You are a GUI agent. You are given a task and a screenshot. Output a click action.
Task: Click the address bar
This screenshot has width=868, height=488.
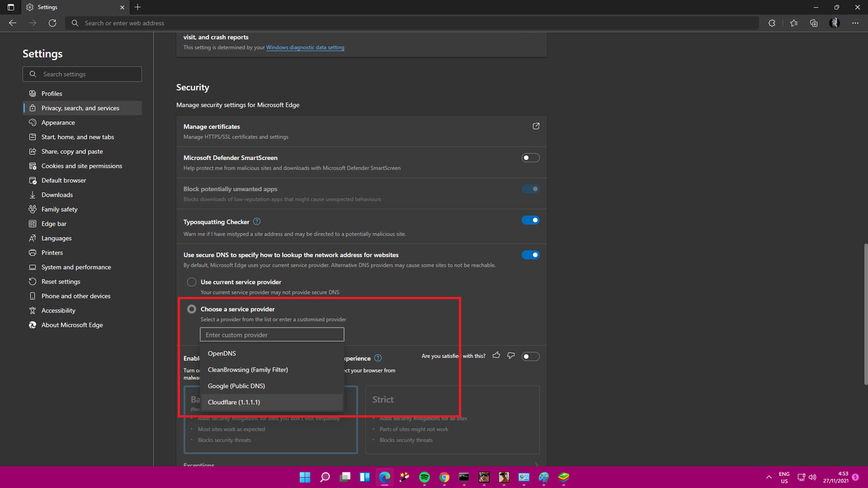pos(412,23)
